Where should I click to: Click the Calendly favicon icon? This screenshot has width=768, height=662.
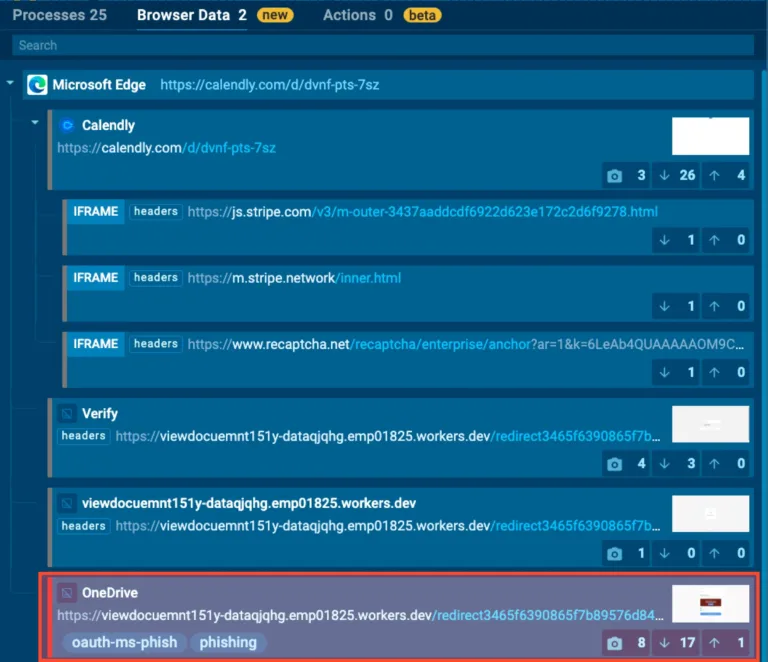click(67, 125)
